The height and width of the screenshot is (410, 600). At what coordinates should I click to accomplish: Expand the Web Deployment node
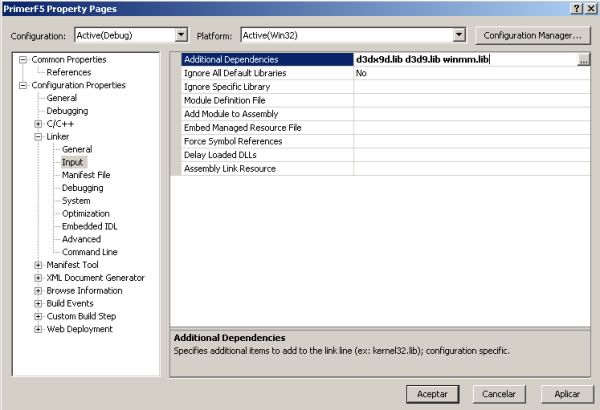tap(38, 329)
